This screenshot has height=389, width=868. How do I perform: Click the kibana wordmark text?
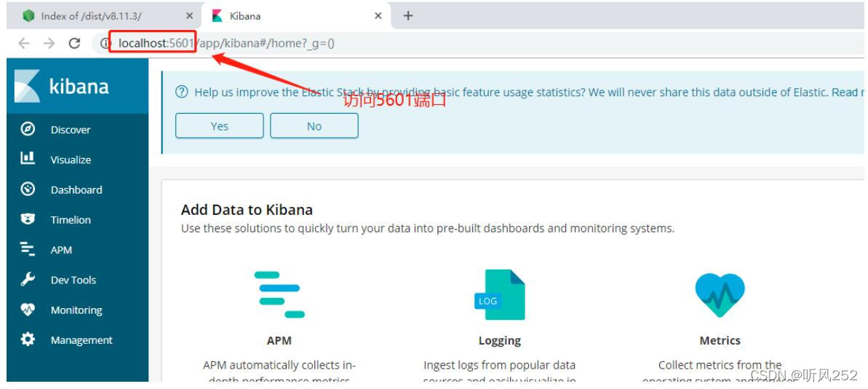click(79, 87)
